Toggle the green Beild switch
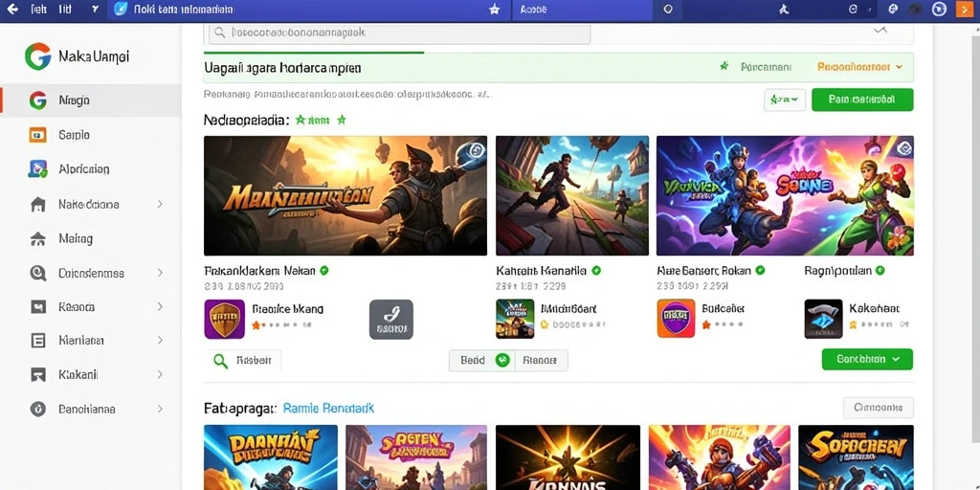This screenshot has width=980, height=490. [x=503, y=360]
